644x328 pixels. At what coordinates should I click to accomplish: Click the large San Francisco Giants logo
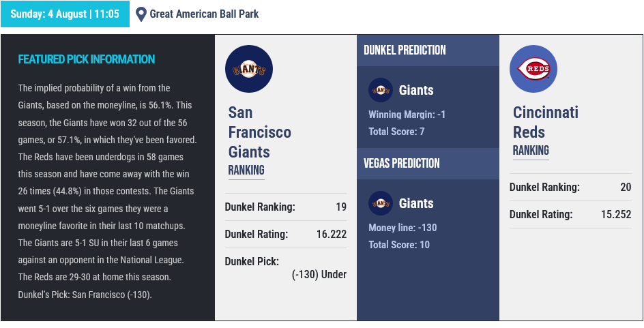tap(249, 69)
